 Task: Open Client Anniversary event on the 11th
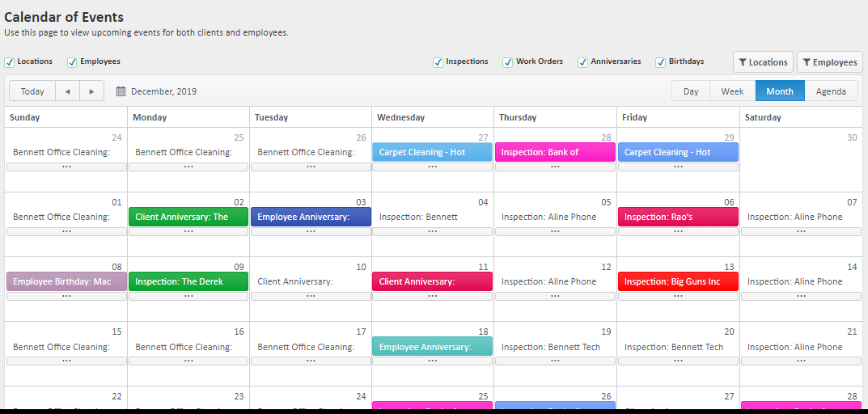coord(432,281)
